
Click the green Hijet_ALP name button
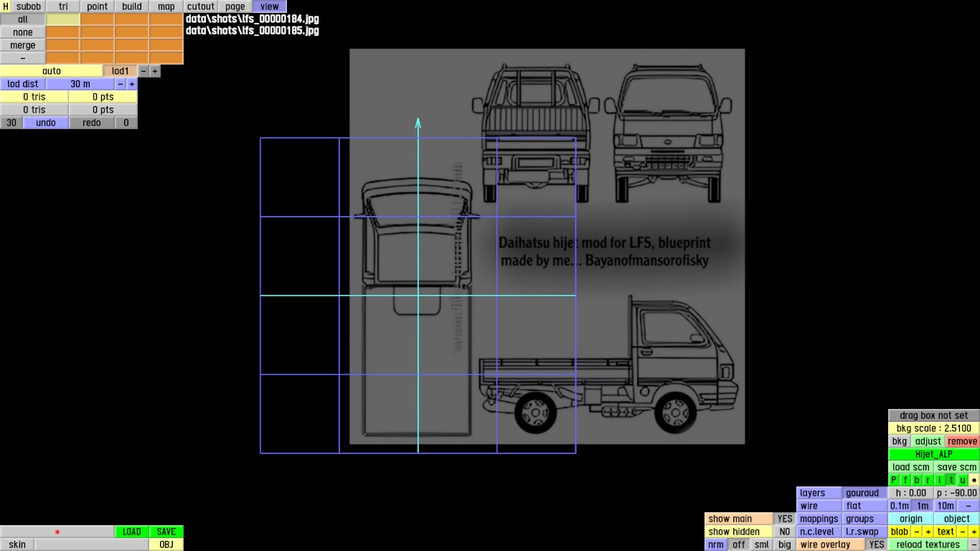pyautogui.click(x=934, y=454)
